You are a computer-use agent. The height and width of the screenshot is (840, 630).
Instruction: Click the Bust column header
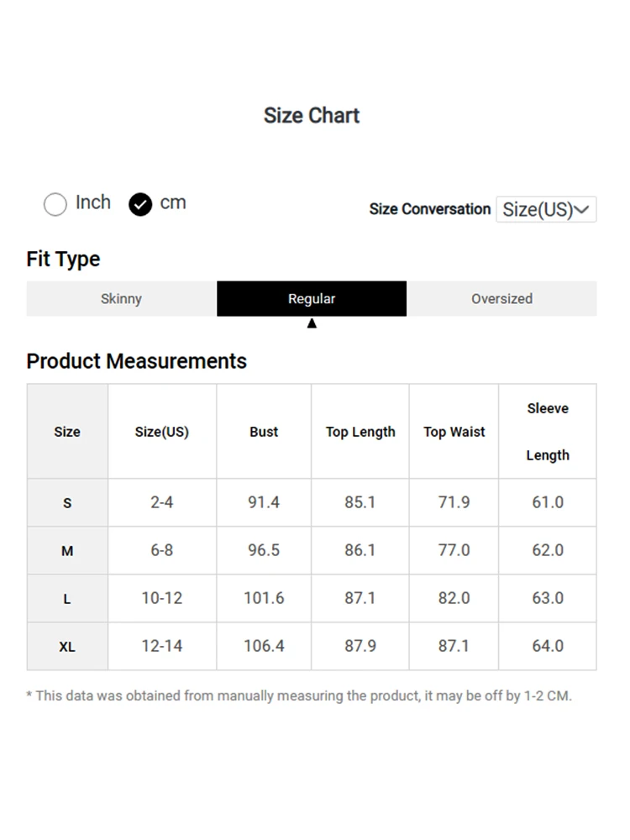[264, 432]
